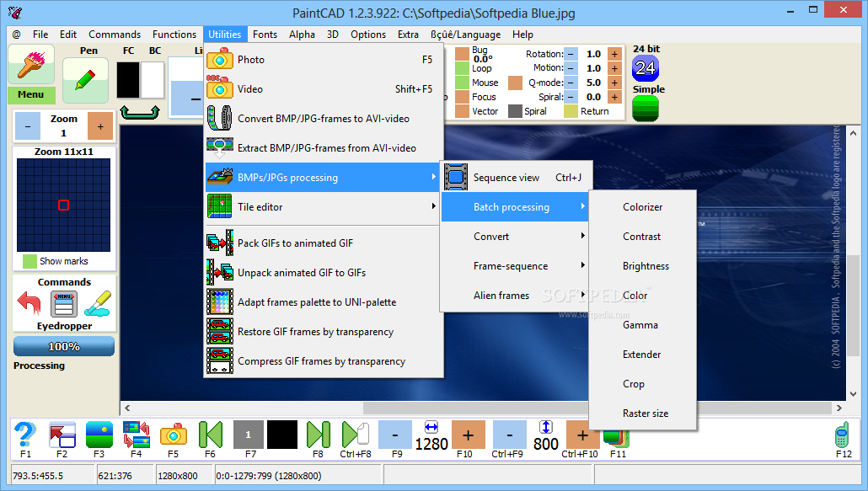Open the Alpha menu
The image size is (868, 491).
pos(302,35)
